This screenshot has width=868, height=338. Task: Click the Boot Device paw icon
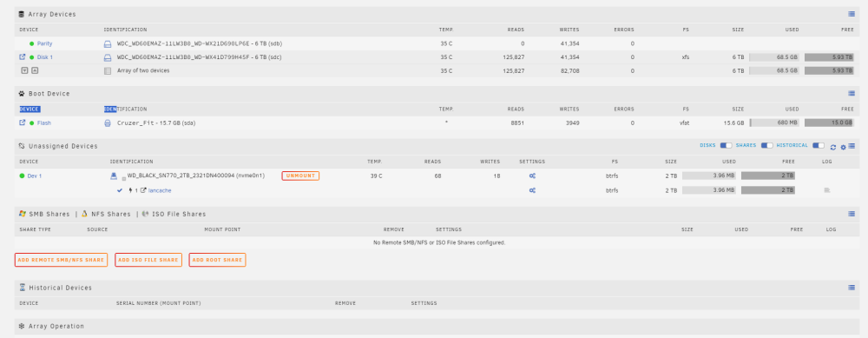coord(22,94)
